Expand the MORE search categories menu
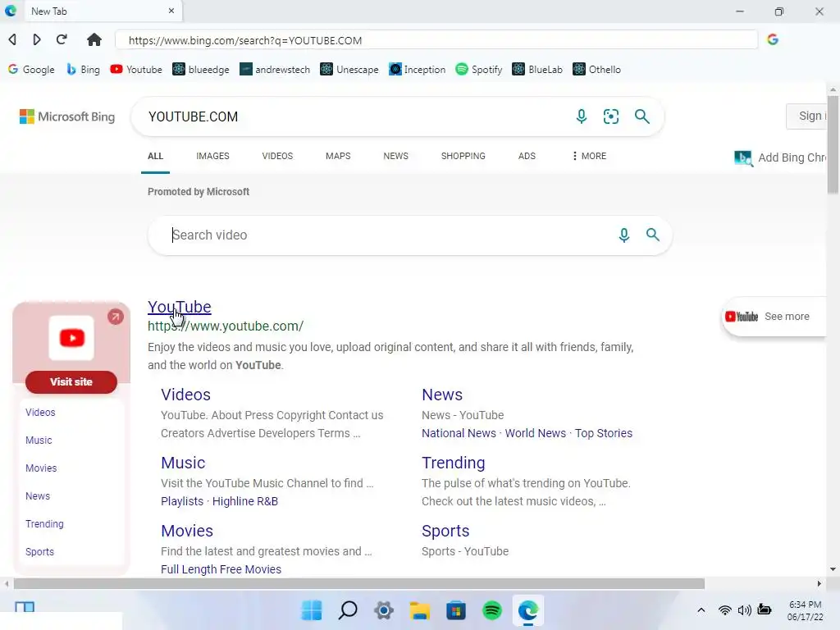This screenshot has height=630, width=840. tap(589, 156)
